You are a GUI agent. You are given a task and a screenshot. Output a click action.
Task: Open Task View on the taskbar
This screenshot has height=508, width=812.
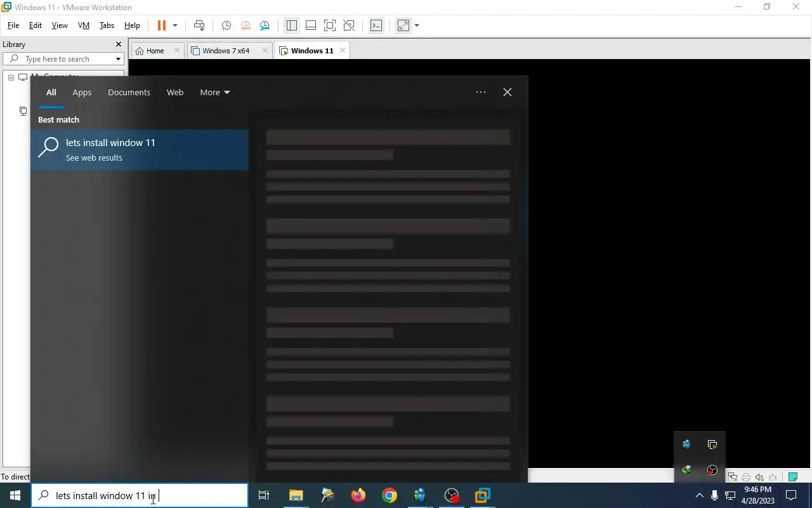[264, 495]
